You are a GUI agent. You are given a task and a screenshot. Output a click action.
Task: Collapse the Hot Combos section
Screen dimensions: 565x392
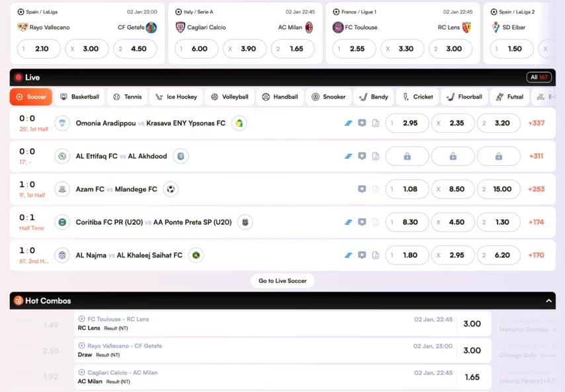coord(548,301)
